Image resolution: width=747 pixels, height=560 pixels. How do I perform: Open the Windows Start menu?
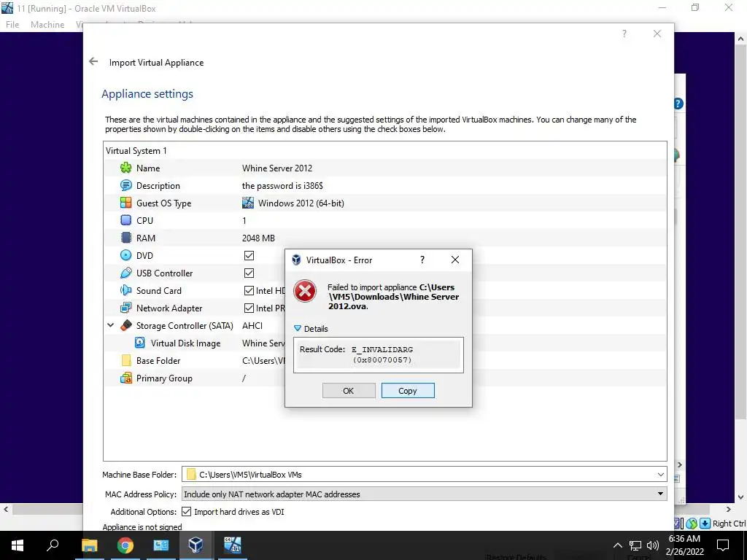pos(18,545)
